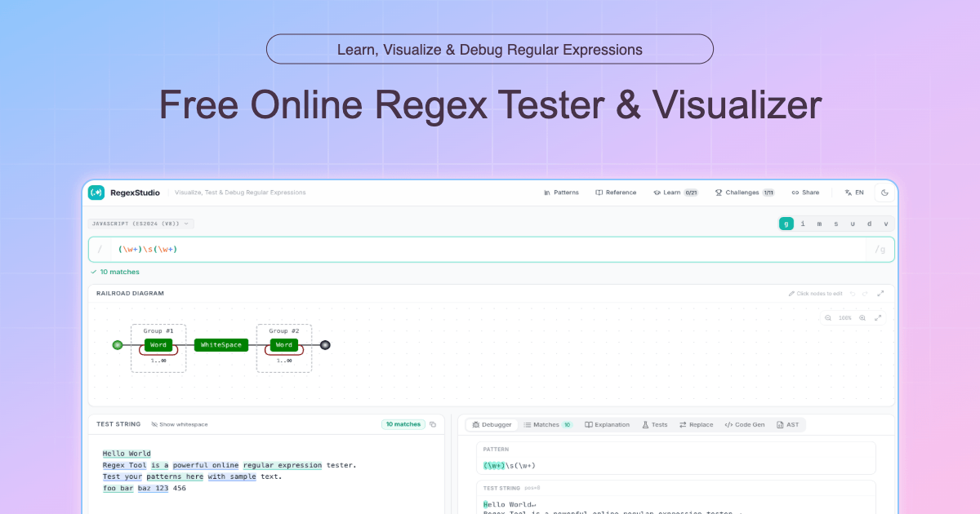
Task: Undo the last diagram edit
Action: pos(853,294)
